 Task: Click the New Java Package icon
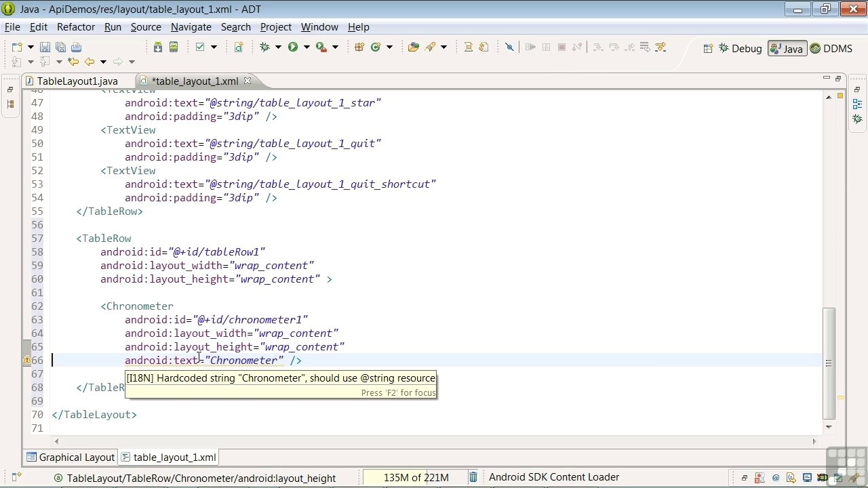click(359, 47)
